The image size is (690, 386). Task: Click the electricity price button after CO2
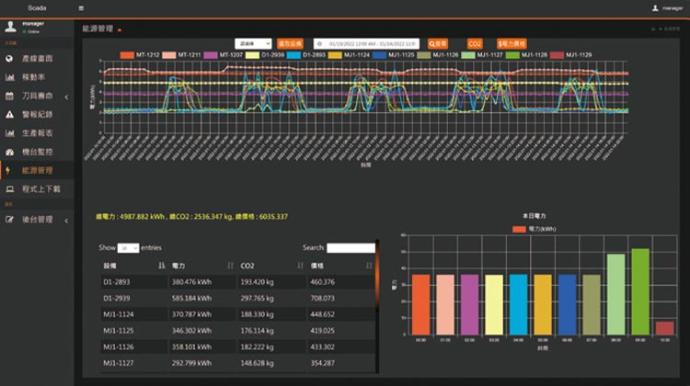tap(511, 44)
